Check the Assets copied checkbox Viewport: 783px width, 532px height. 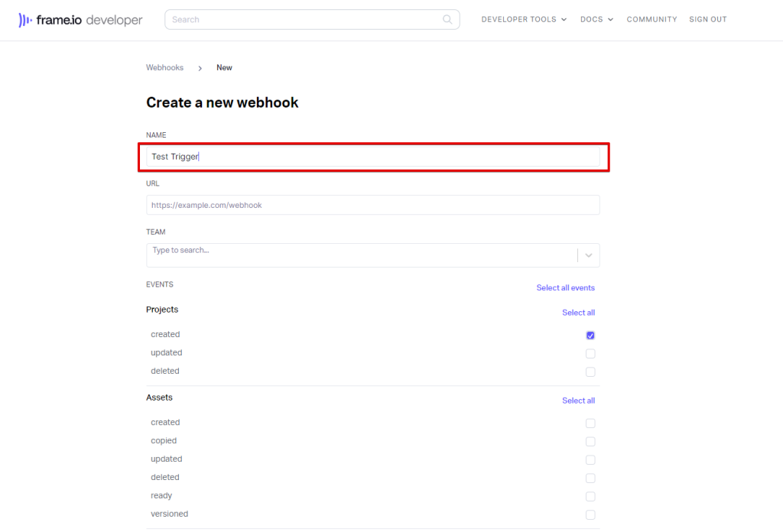[590, 442]
